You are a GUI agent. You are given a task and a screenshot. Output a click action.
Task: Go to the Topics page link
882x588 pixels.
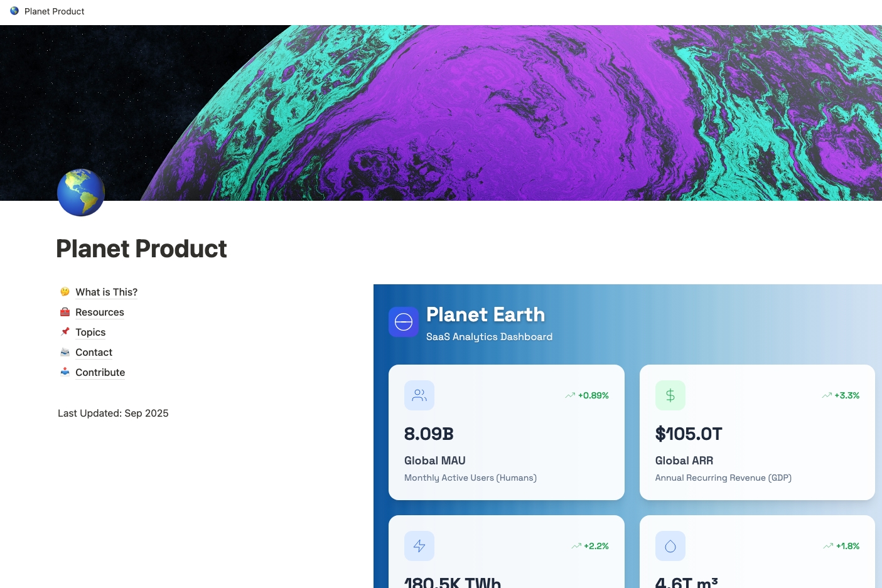(90, 332)
